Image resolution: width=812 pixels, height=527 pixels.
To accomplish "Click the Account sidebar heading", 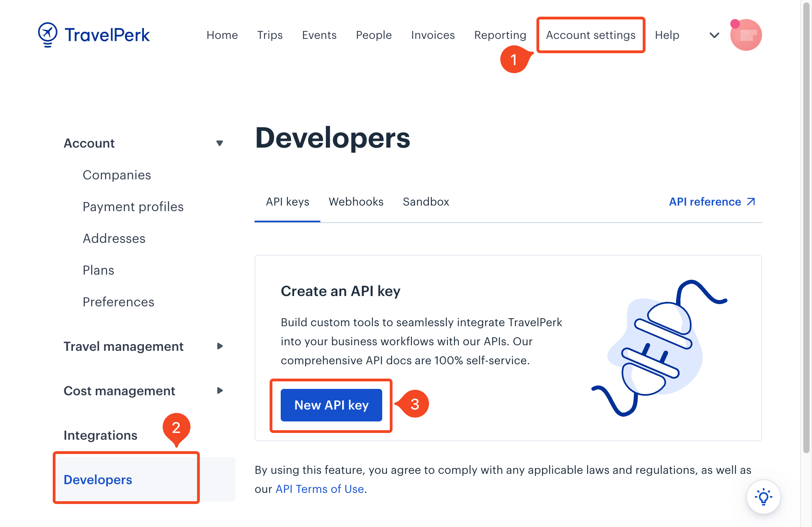I will (89, 143).
